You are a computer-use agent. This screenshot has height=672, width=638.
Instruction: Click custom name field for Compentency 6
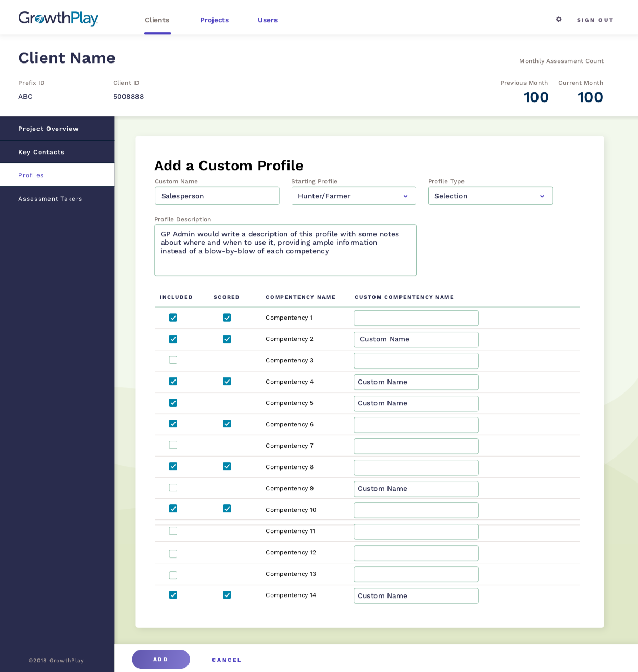[x=416, y=425]
